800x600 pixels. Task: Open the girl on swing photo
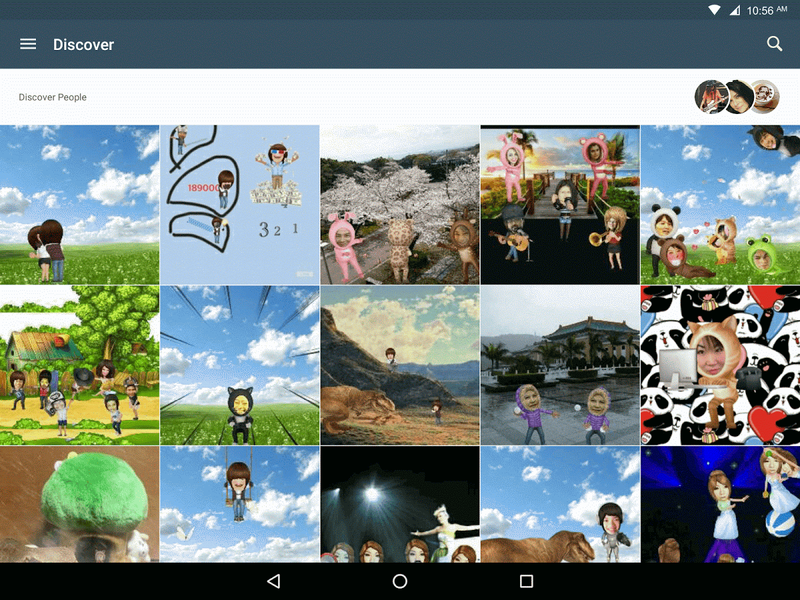pos(240,505)
